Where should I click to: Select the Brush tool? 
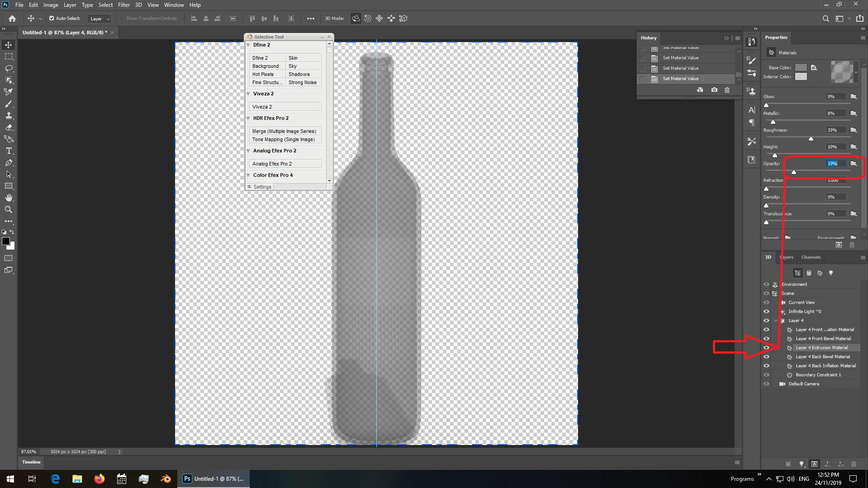tap(9, 104)
